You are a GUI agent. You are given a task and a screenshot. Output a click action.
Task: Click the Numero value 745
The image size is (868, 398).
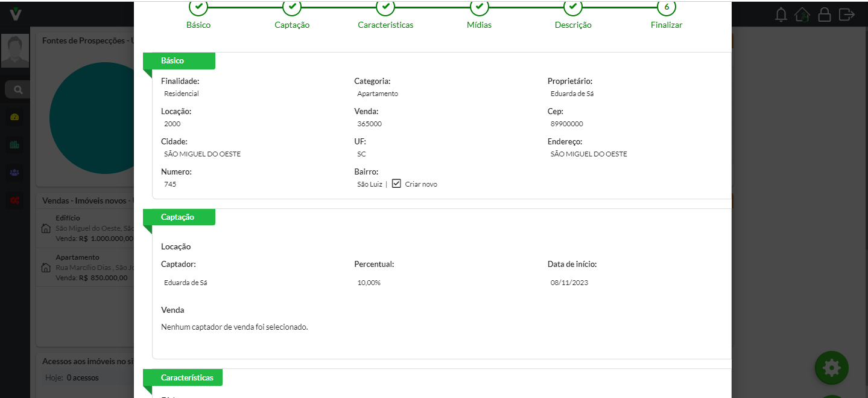click(x=170, y=184)
